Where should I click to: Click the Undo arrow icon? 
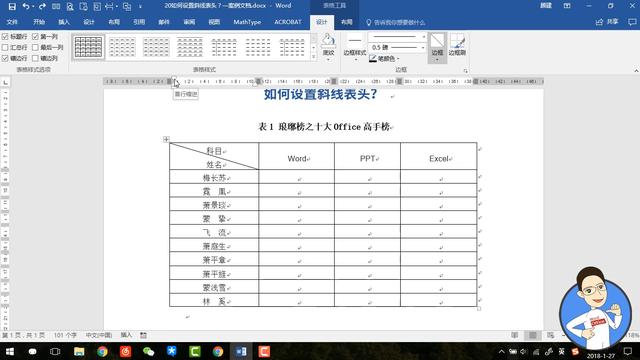(26, 6)
